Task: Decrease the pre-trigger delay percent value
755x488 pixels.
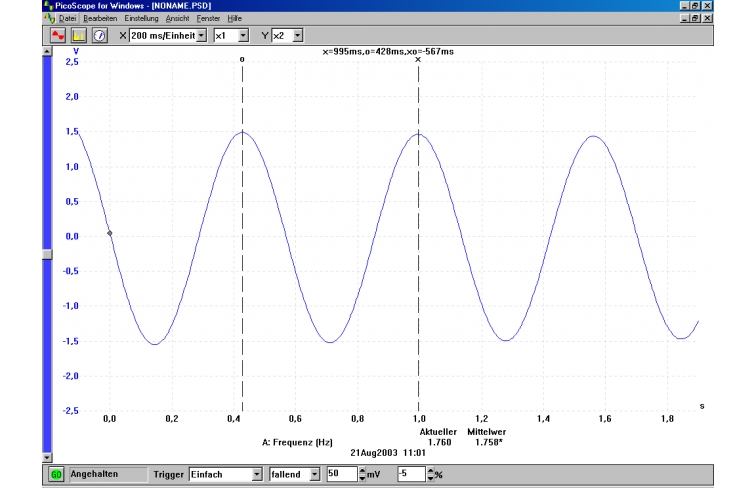Action: 430,478
